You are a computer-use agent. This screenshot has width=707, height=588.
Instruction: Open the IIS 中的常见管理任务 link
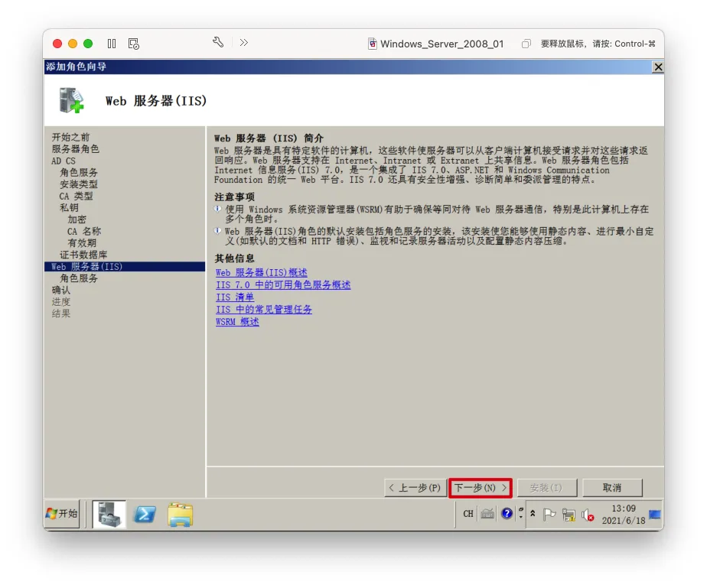tap(264, 310)
